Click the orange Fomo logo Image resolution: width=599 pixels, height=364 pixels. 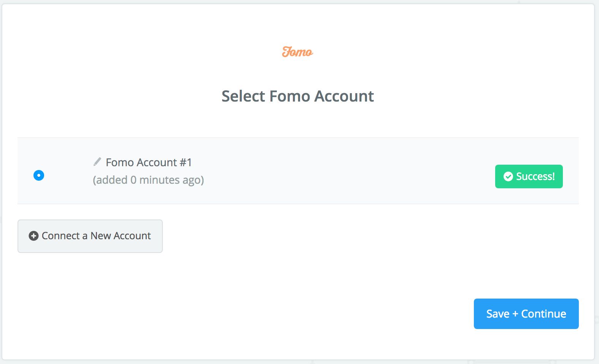tap(297, 52)
